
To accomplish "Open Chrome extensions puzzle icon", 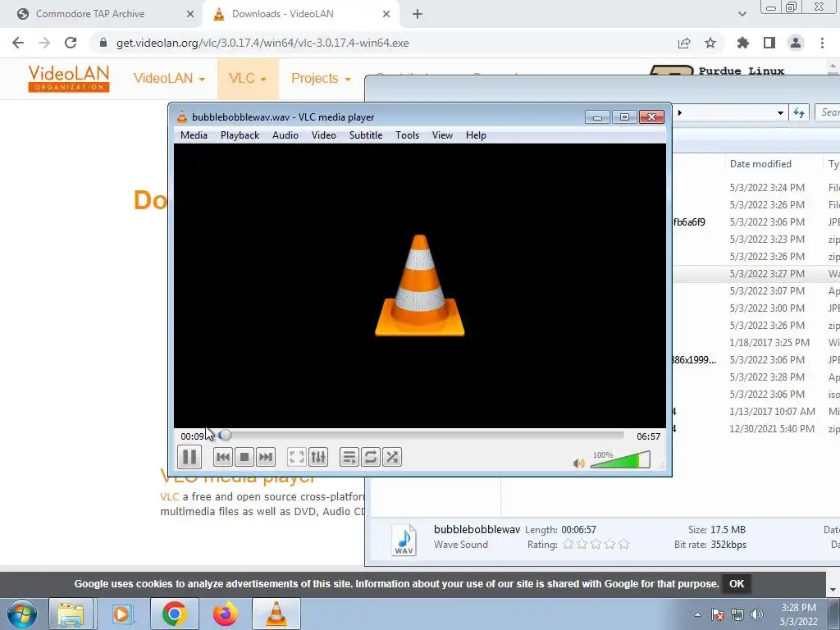I will (743, 43).
